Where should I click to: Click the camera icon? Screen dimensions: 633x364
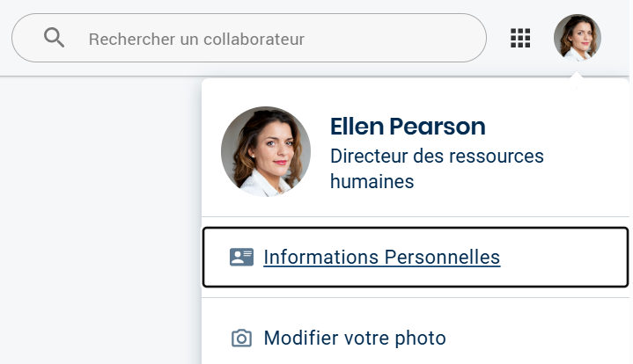click(x=241, y=339)
